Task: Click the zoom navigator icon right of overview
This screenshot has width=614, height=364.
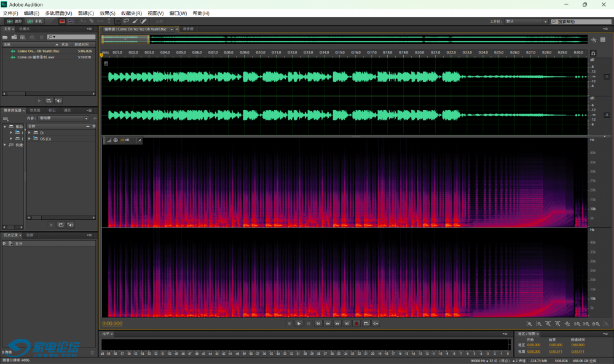Action: click(594, 40)
